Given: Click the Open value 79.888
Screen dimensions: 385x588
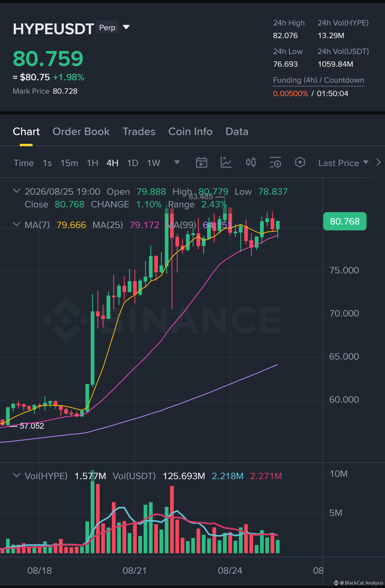Looking at the screenshot, I should tap(151, 191).
